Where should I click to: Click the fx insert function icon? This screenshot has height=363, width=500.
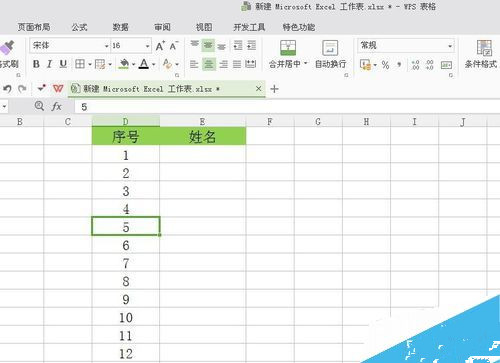click(x=57, y=106)
